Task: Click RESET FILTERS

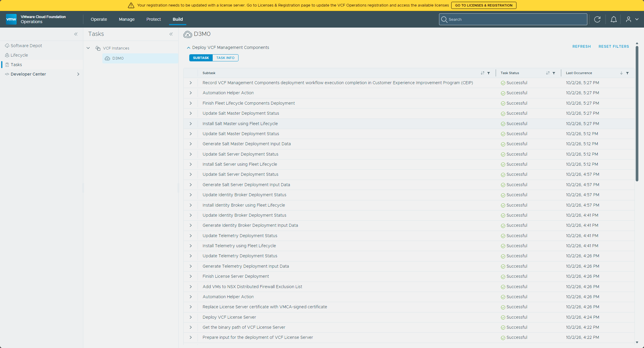Action: [x=614, y=47]
